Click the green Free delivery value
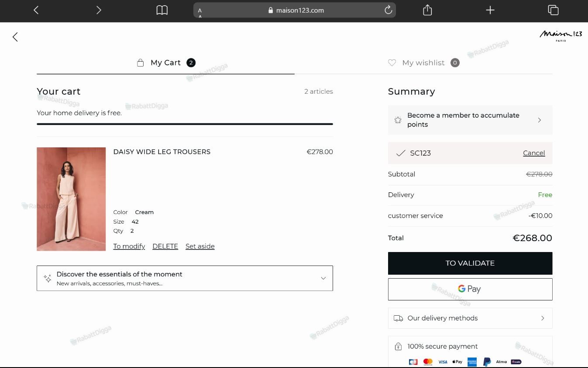The width and height of the screenshot is (588, 368). pyautogui.click(x=545, y=195)
